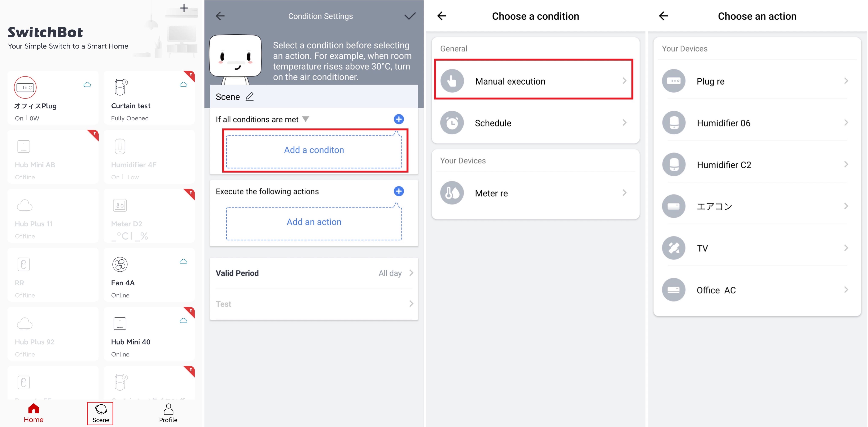Open the Profile tab
Image resolution: width=868 pixels, height=427 pixels.
tap(168, 413)
